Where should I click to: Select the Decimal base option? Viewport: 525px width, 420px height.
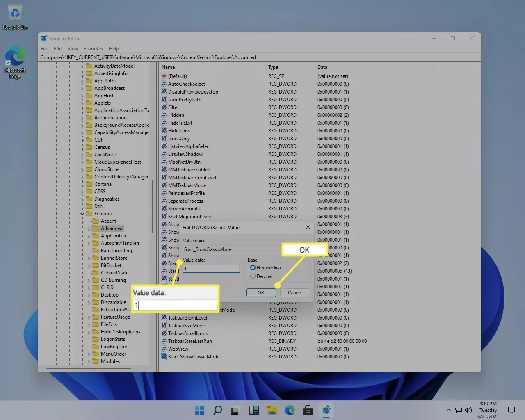pyautogui.click(x=253, y=276)
